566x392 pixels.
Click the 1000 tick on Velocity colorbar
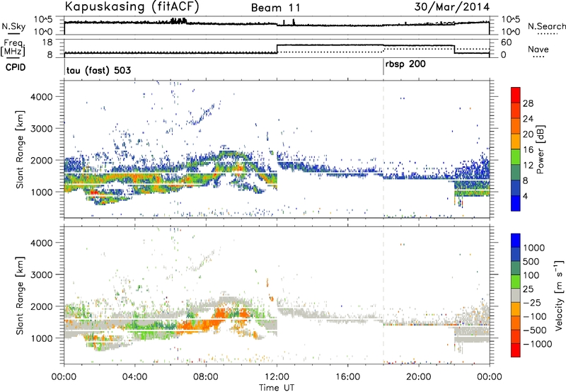(533, 248)
